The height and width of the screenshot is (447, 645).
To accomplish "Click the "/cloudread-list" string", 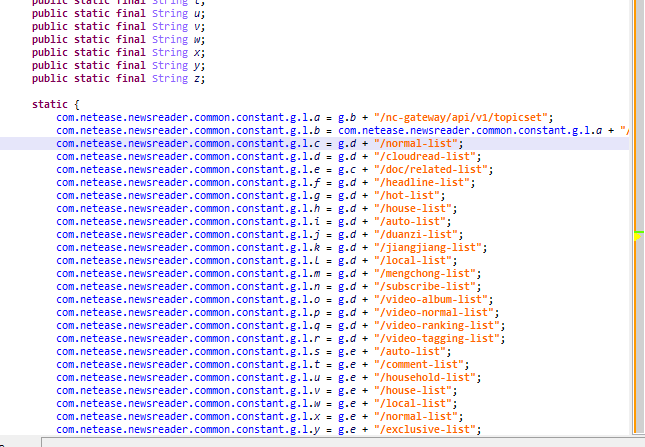I will (x=425, y=157).
